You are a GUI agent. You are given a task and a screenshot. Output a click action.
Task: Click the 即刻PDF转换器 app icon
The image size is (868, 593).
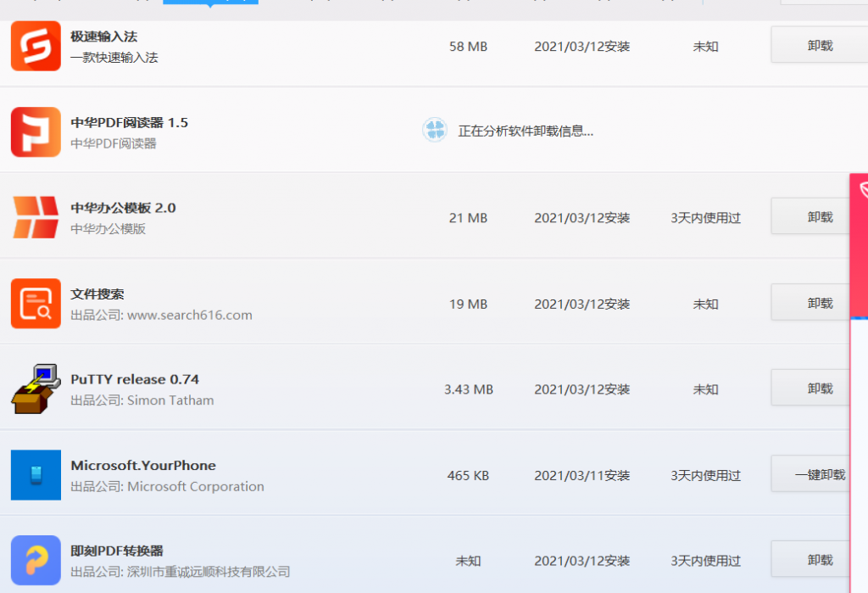(36, 560)
